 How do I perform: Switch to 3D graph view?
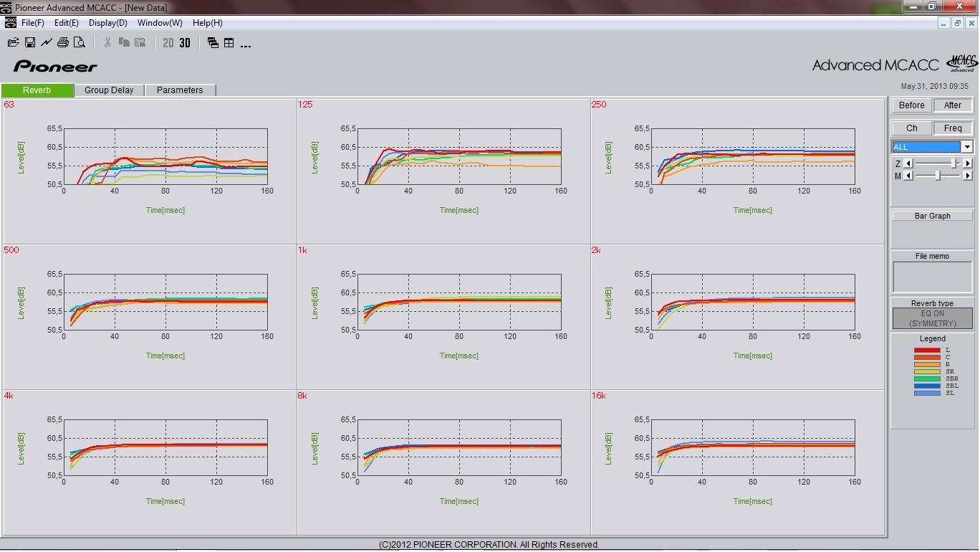185,43
